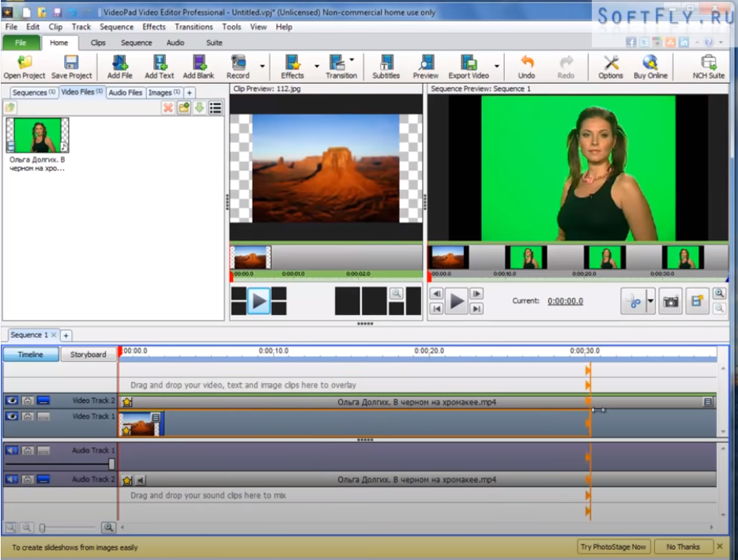Click the Timeline view button
The image size is (738, 560).
(x=31, y=355)
